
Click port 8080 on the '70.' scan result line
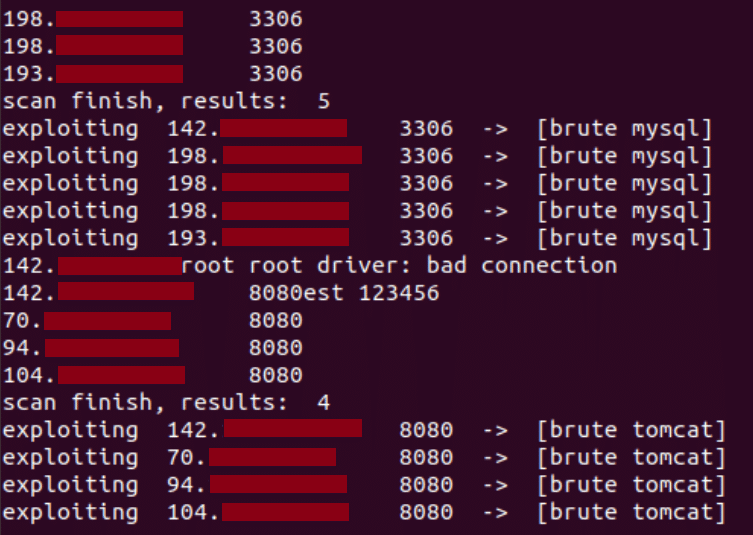pos(275,320)
